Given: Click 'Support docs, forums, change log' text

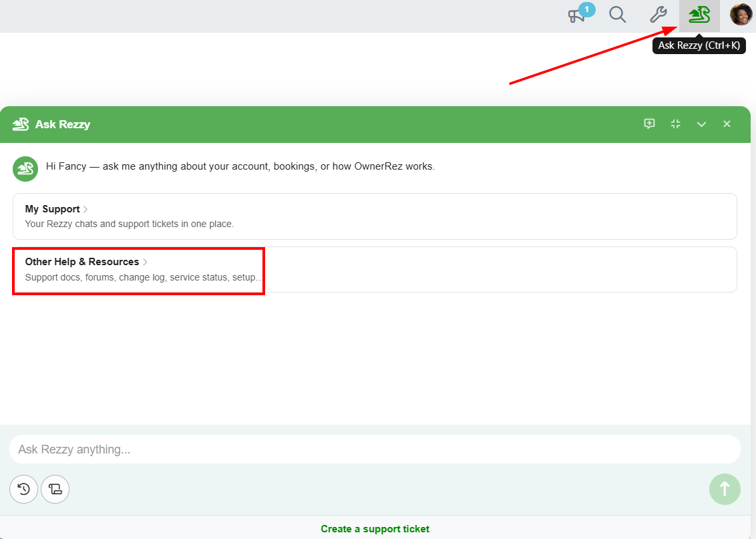Looking at the screenshot, I should tap(143, 277).
